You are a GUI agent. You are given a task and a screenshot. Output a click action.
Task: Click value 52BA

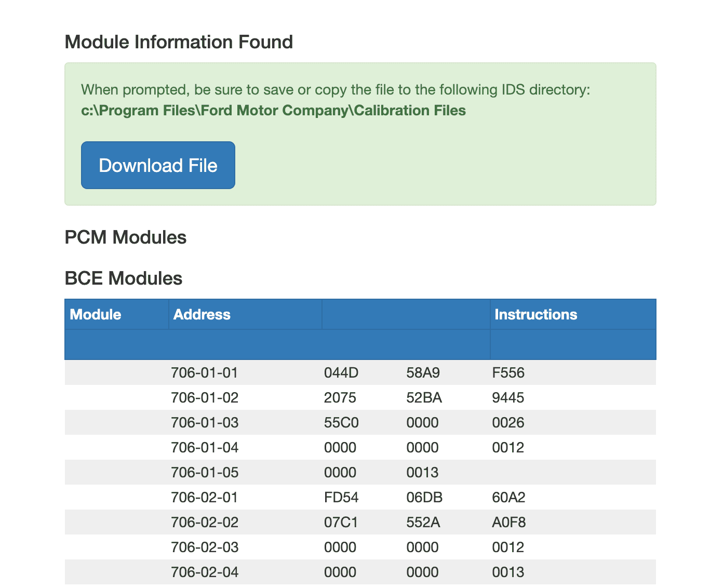(424, 397)
